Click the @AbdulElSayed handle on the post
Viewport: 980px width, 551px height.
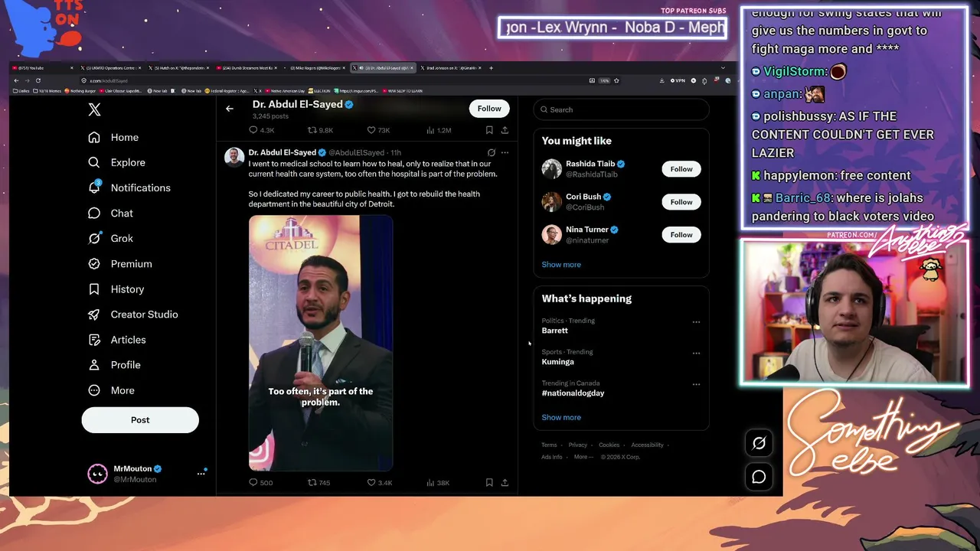pos(357,152)
